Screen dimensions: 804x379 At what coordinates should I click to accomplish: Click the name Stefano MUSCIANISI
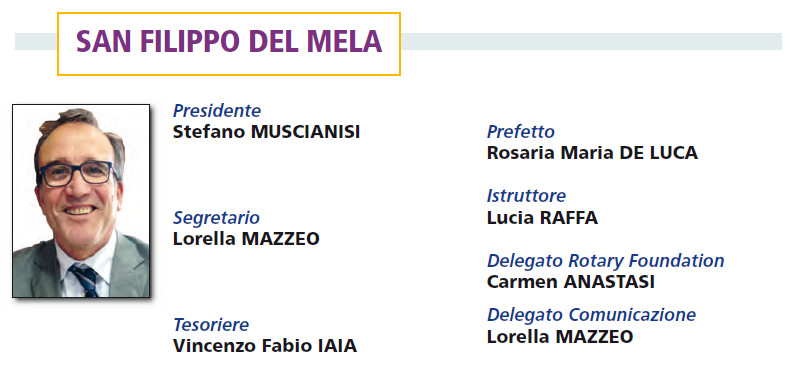click(267, 132)
